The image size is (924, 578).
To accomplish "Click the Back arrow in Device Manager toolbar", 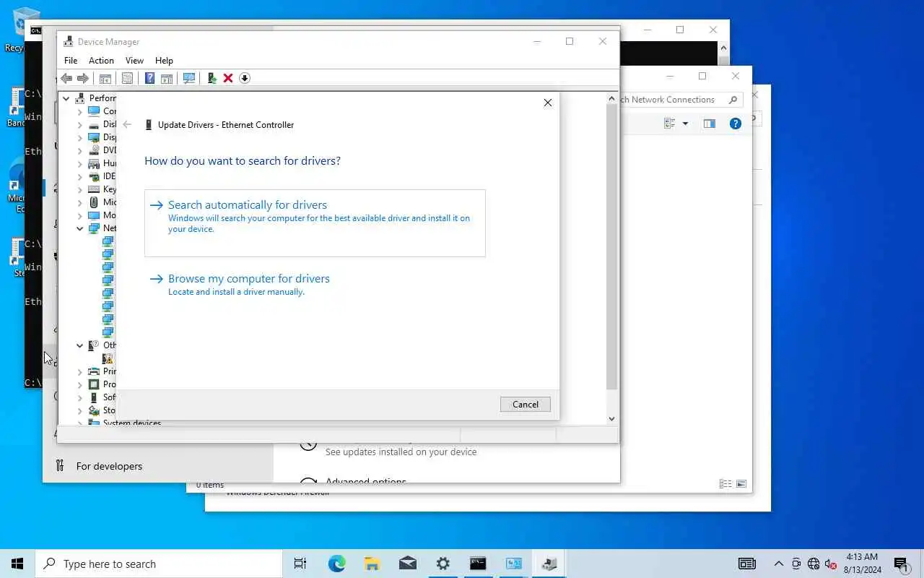I will pyautogui.click(x=66, y=78).
